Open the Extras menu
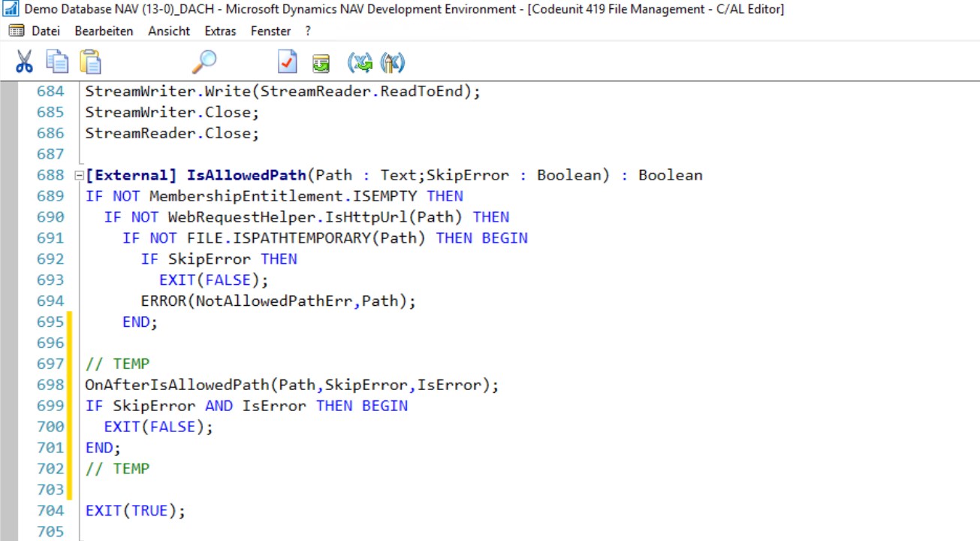 coord(219,31)
